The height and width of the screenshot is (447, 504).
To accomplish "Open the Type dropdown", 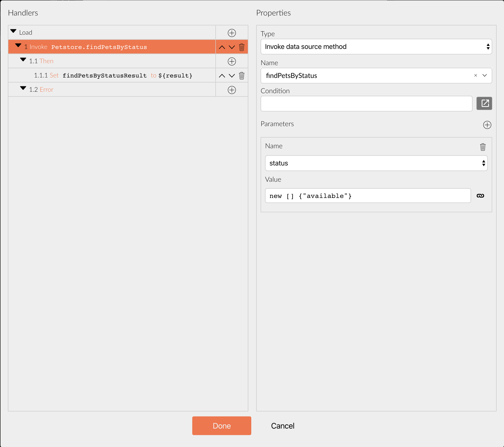I will pyautogui.click(x=376, y=47).
